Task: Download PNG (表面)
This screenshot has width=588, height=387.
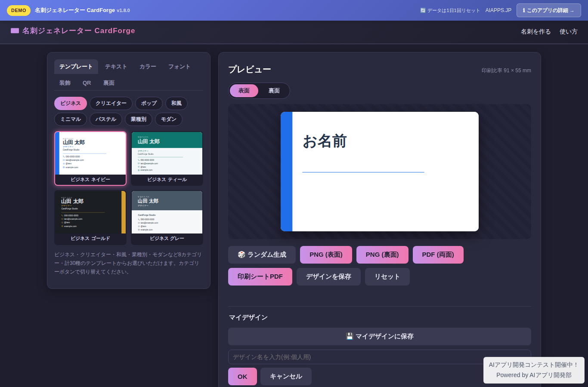Action: coord(326,255)
